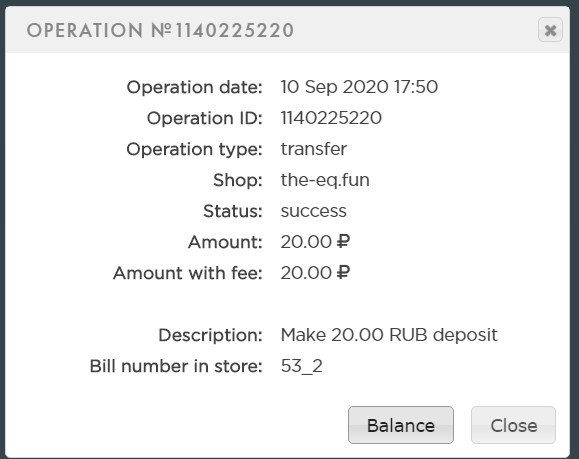
Task: Click the text Make 20.00 RUB deposit
Action: click(x=389, y=335)
